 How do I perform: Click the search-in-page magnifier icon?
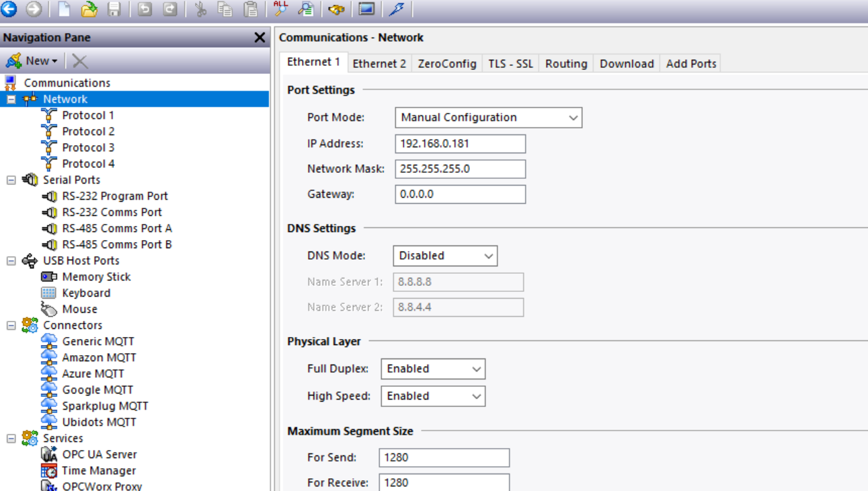[x=306, y=9]
